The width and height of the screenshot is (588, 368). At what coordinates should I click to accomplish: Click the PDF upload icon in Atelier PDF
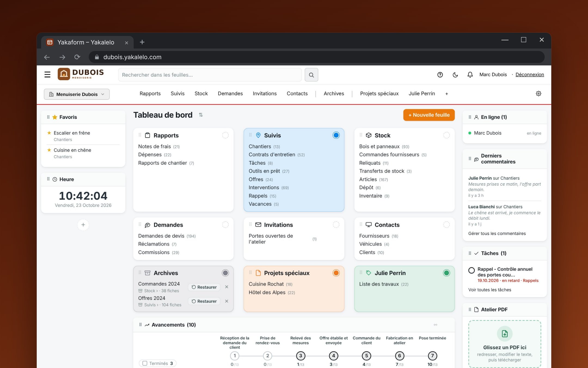point(505,334)
